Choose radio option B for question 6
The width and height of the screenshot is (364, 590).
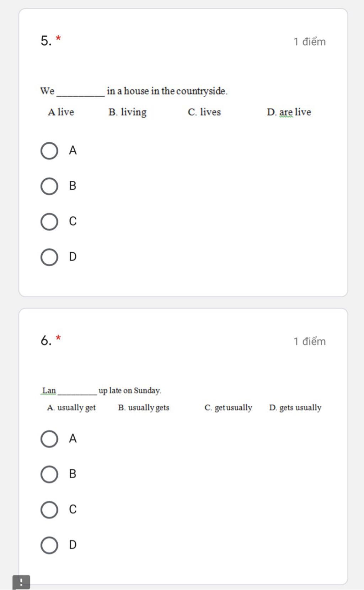pyautogui.click(x=49, y=474)
